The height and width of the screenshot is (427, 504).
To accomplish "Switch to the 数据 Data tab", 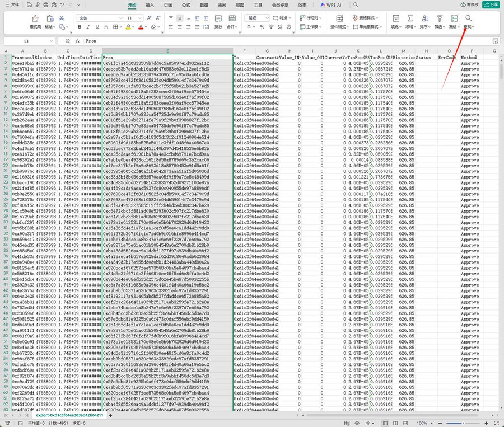I will [204, 5].
